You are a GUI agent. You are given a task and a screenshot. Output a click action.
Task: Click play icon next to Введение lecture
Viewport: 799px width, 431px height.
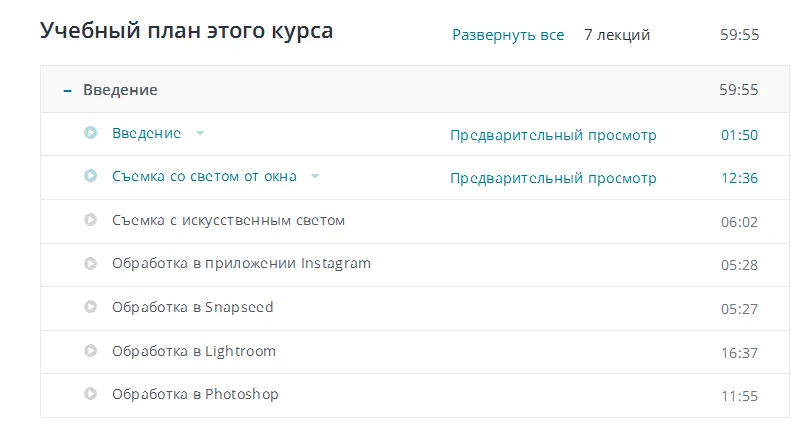point(91,133)
